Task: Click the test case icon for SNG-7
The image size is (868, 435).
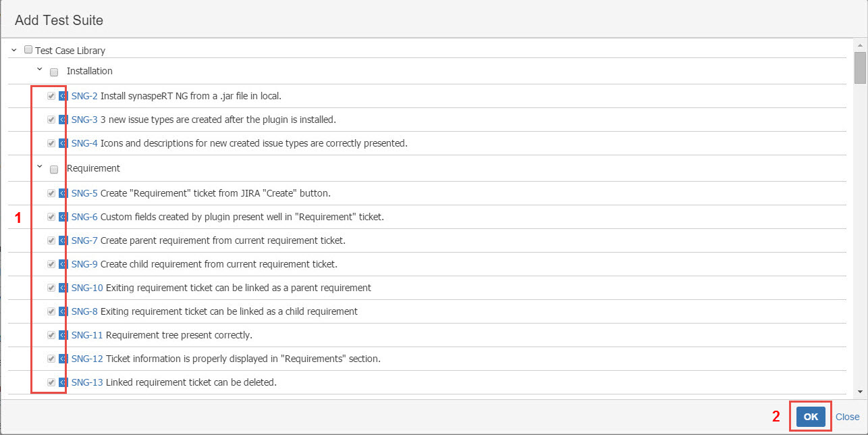Action: (x=62, y=240)
